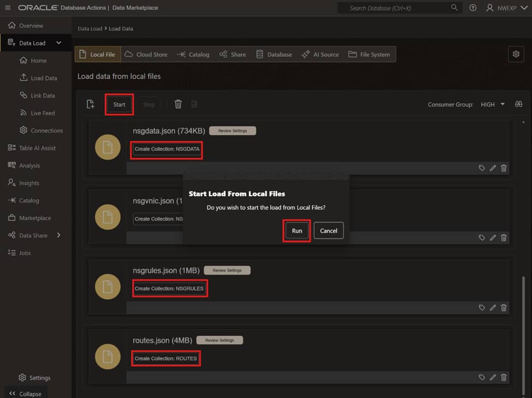Select the Local File tab

click(x=98, y=54)
